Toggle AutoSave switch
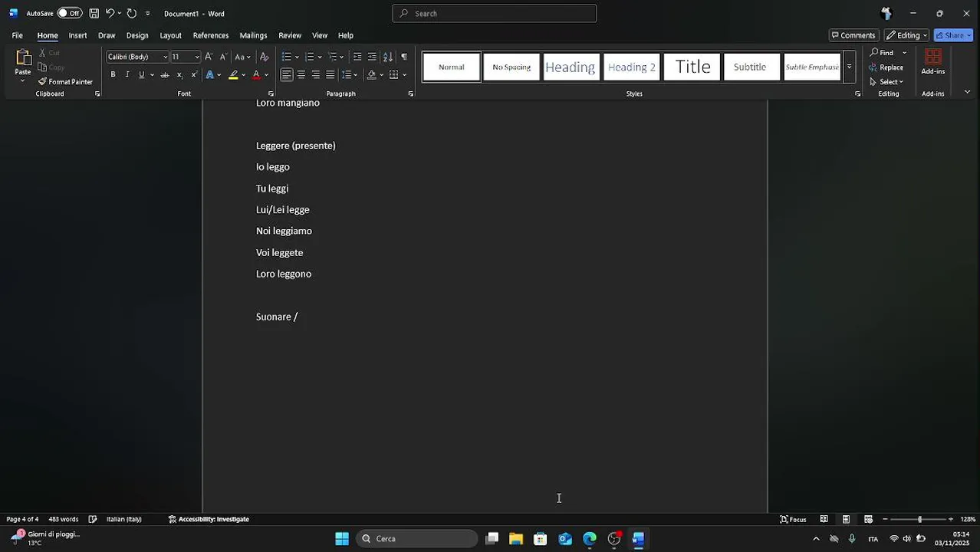 (70, 13)
